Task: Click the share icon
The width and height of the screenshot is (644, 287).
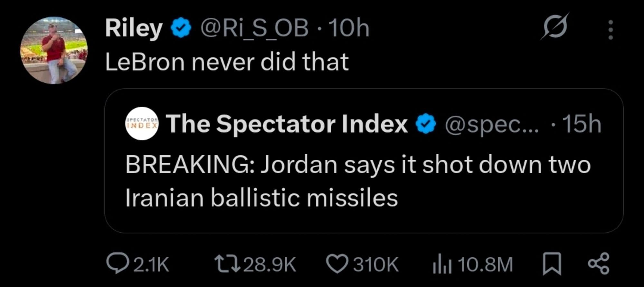Action: pos(599,264)
